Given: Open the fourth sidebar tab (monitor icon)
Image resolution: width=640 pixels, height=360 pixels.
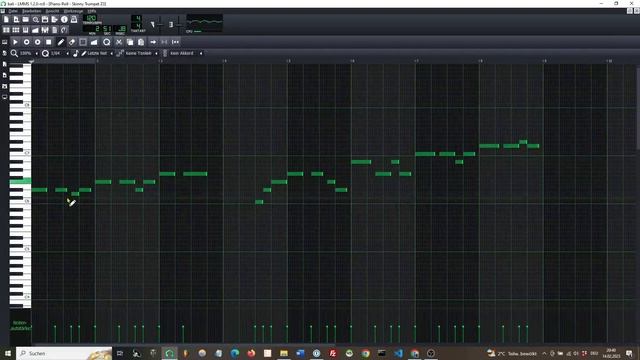Looking at the screenshot, I should [4, 98].
